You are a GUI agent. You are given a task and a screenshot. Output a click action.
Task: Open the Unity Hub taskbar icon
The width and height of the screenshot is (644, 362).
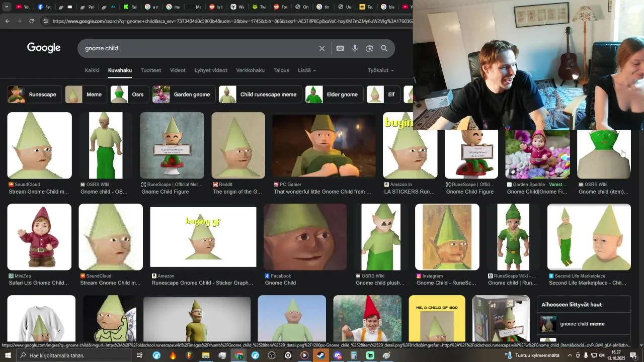coord(288,355)
